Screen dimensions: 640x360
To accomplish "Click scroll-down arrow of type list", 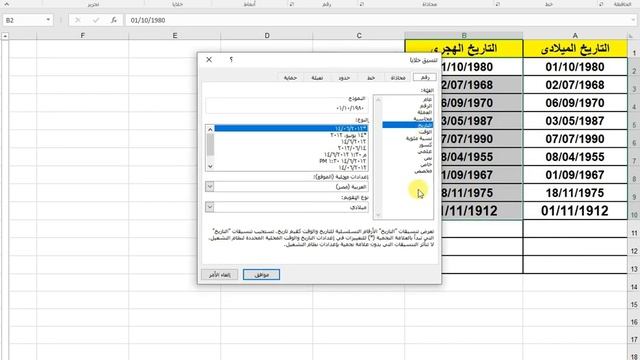I will [210, 166].
